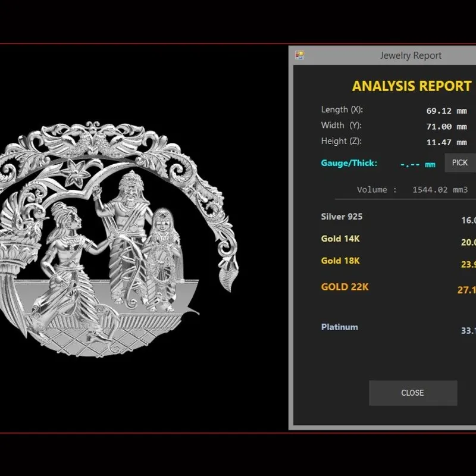Click the ANALYSIS REPORT heading
Image resolution: width=476 pixels, height=476 pixels.
412,86
